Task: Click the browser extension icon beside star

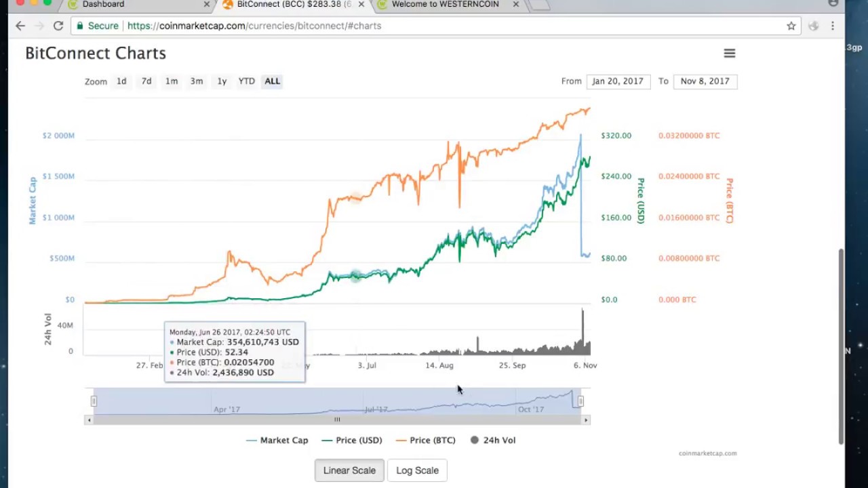Action: pyautogui.click(x=813, y=26)
